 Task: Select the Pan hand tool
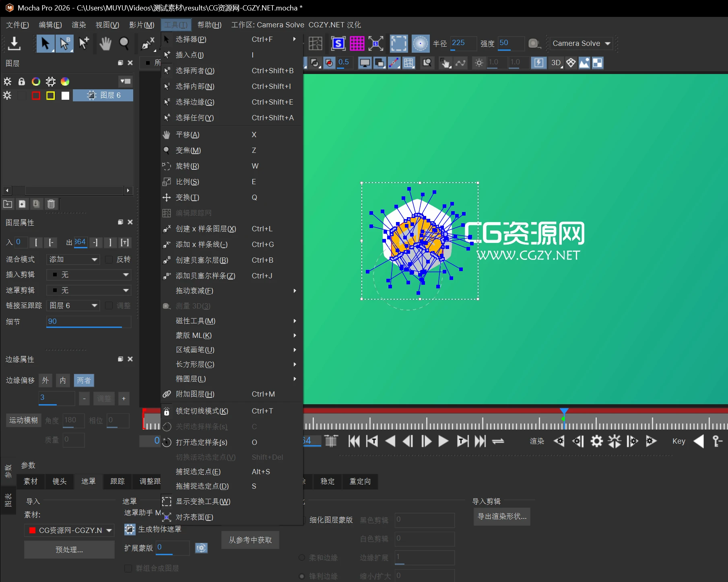(105, 43)
